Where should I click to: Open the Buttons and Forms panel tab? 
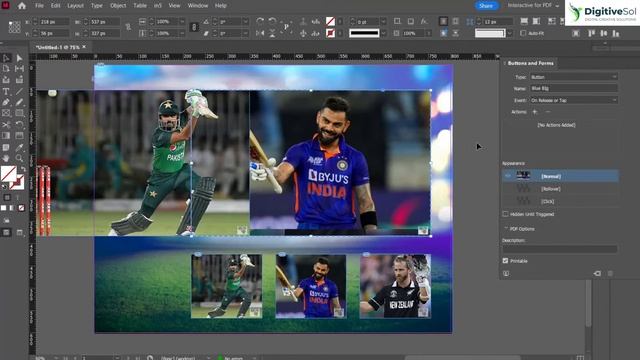coord(530,63)
